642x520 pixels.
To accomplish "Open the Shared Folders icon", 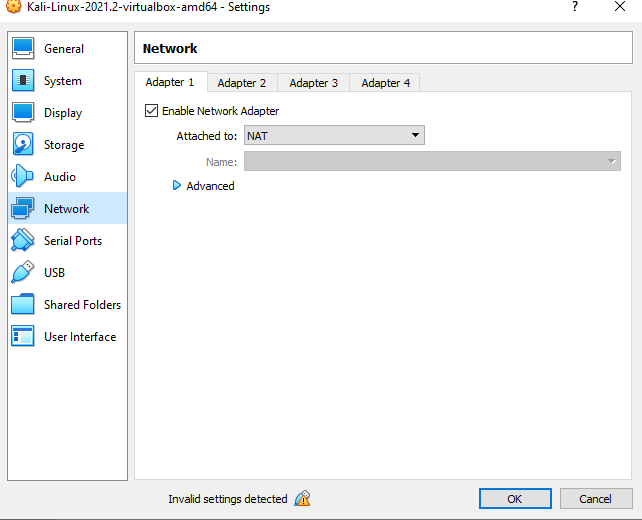I will coord(23,305).
